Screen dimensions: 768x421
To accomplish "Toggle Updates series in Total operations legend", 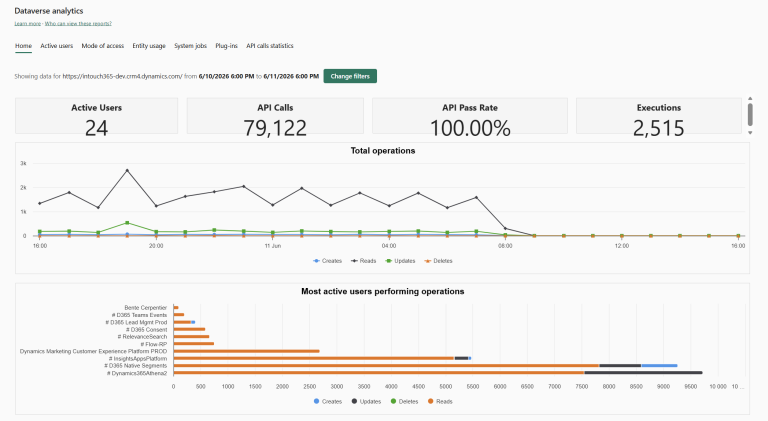I will click(400, 261).
